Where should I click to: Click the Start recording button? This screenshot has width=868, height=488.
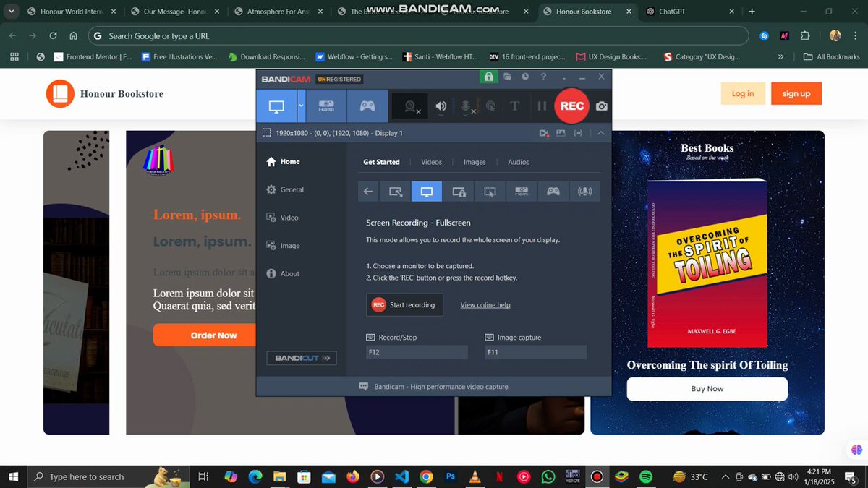pyautogui.click(x=404, y=305)
